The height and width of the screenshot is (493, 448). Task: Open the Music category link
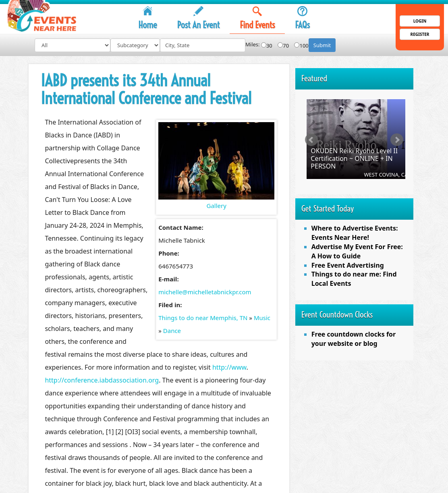(x=262, y=318)
